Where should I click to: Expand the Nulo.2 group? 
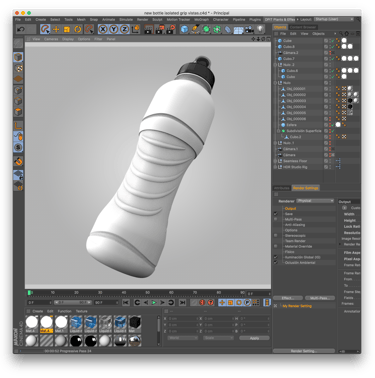[276, 65]
